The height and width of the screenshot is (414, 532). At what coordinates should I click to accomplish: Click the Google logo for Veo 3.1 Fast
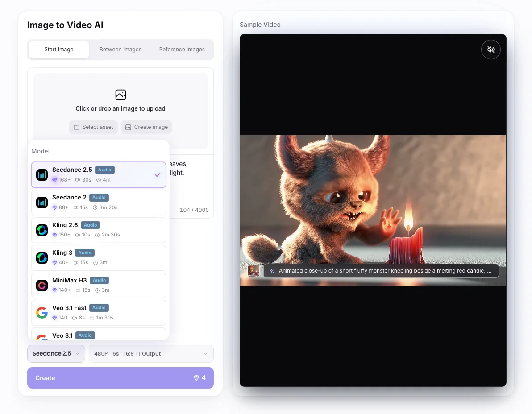pos(42,313)
